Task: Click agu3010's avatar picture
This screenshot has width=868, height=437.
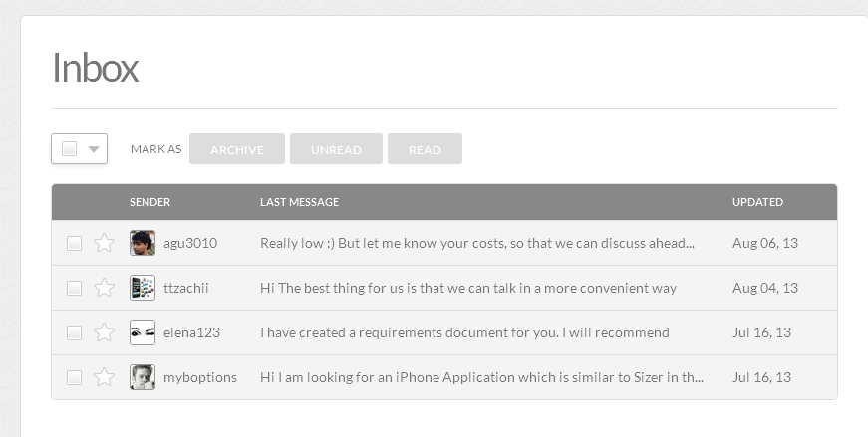Action: [143, 243]
